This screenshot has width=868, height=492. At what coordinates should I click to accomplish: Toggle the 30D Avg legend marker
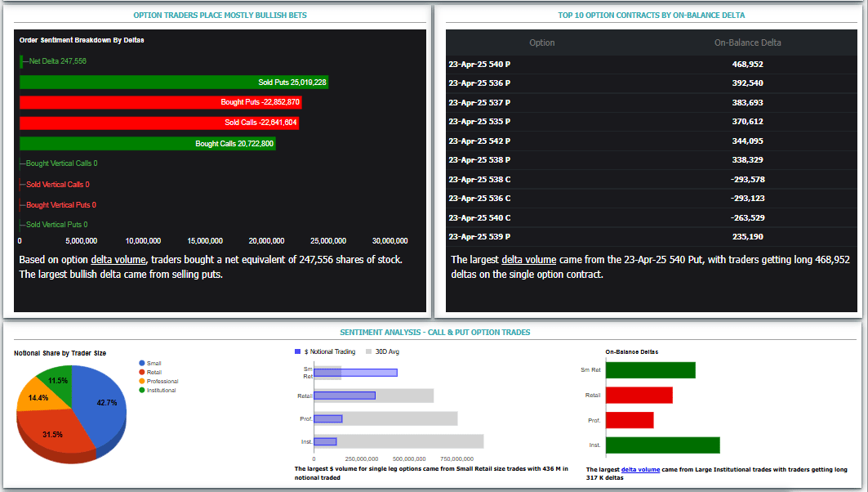pyautogui.click(x=368, y=351)
